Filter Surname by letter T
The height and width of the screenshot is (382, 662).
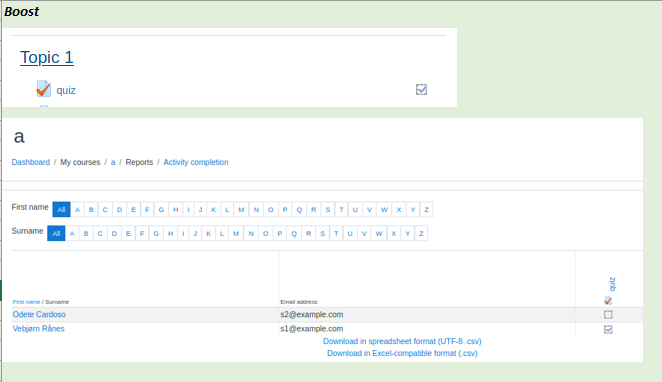point(336,233)
